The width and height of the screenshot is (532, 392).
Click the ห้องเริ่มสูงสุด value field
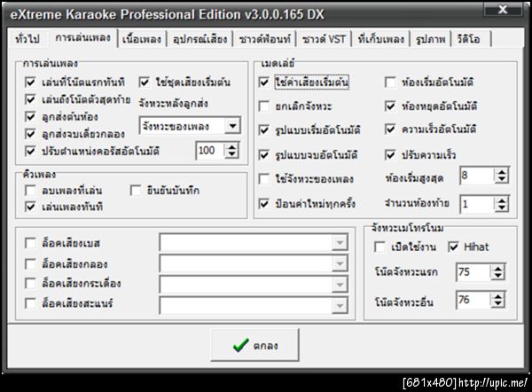[x=477, y=176]
